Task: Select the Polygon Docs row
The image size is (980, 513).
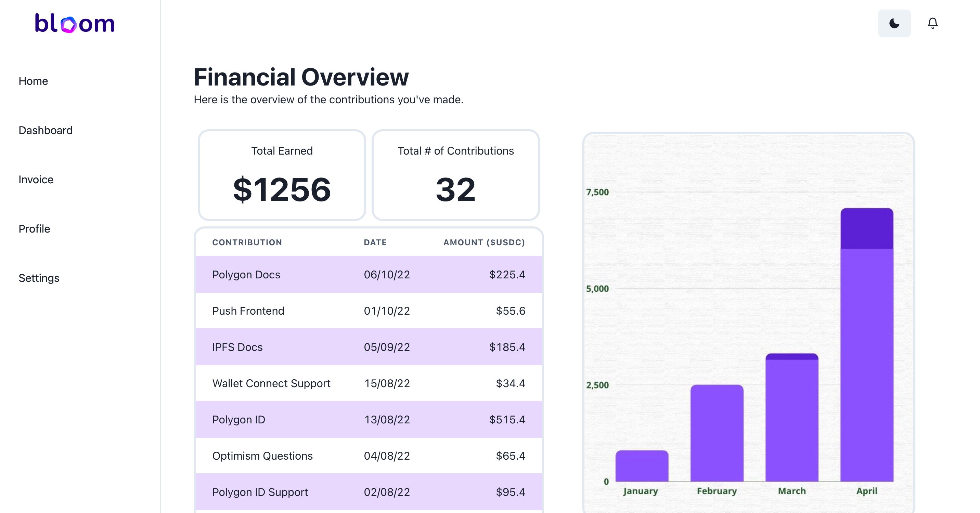Action: [x=369, y=274]
